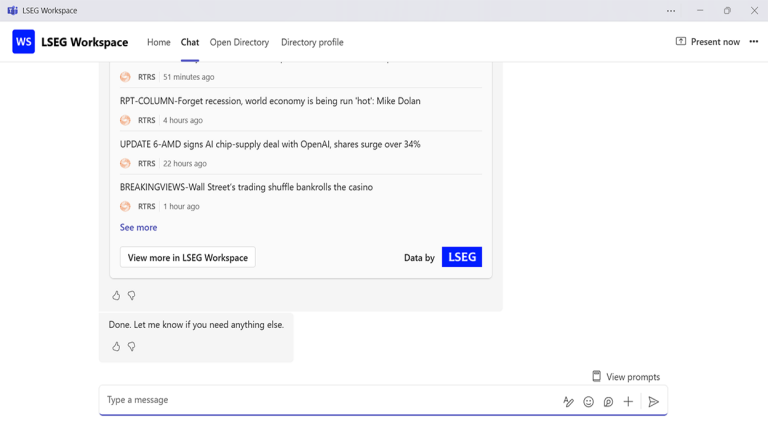Minimize the LSEG Workspace window
This screenshot has height=432, width=768.
pyautogui.click(x=700, y=10)
